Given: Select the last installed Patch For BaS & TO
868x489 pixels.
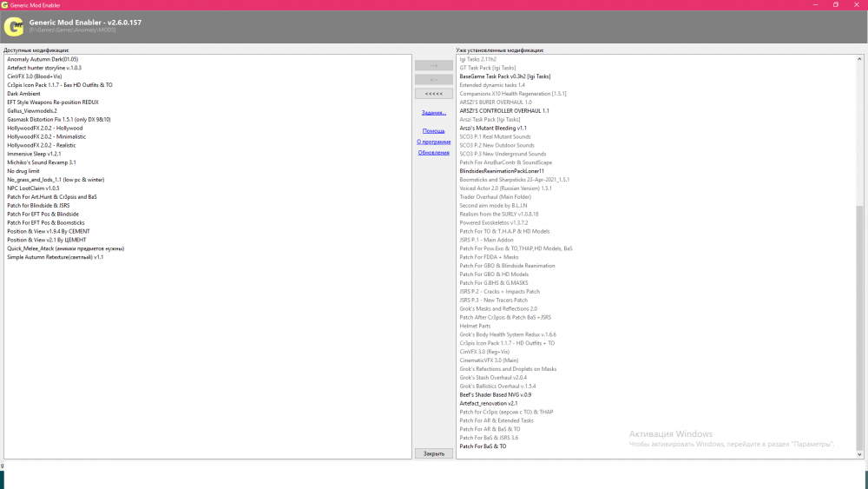Looking at the screenshot, I should 483,446.
